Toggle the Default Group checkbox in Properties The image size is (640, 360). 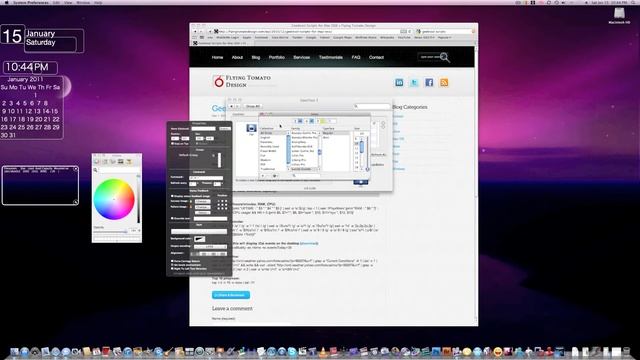point(213,156)
